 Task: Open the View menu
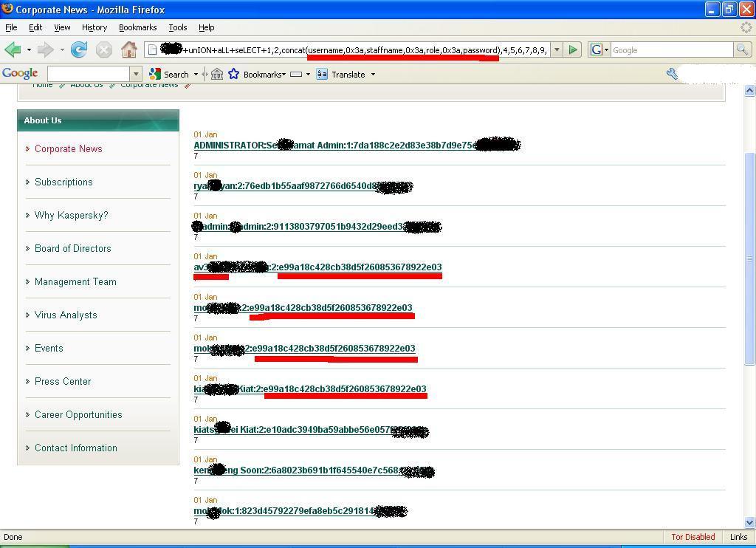coord(62,27)
